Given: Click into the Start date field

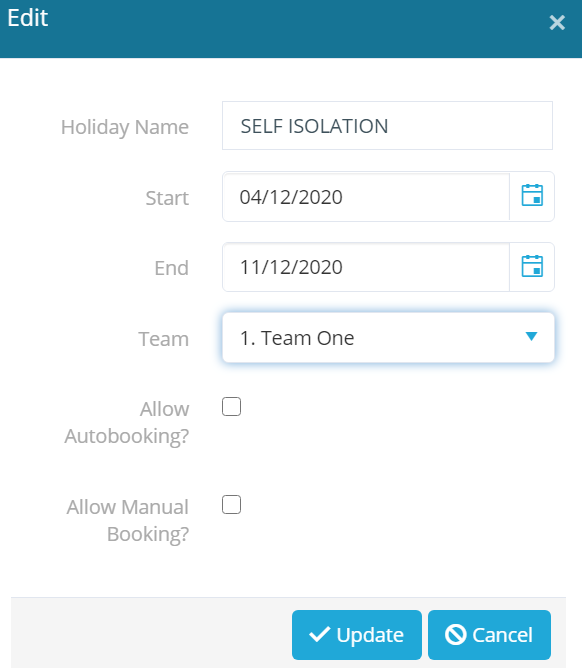Looking at the screenshot, I should (366, 197).
